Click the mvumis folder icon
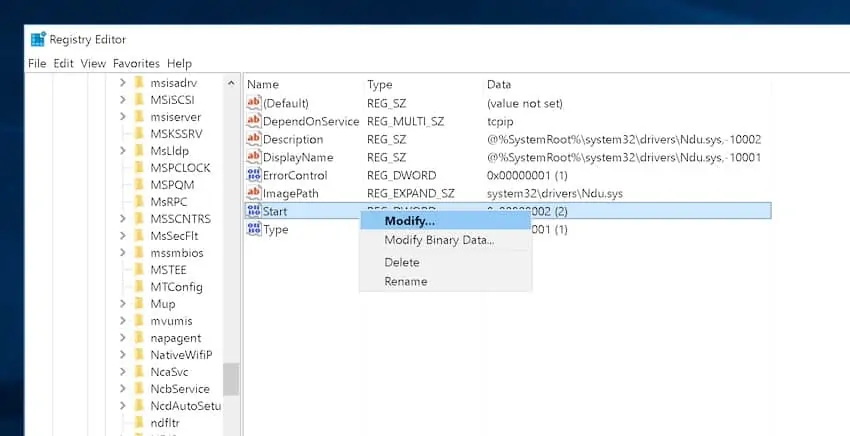850x436 pixels. click(139, 320)
